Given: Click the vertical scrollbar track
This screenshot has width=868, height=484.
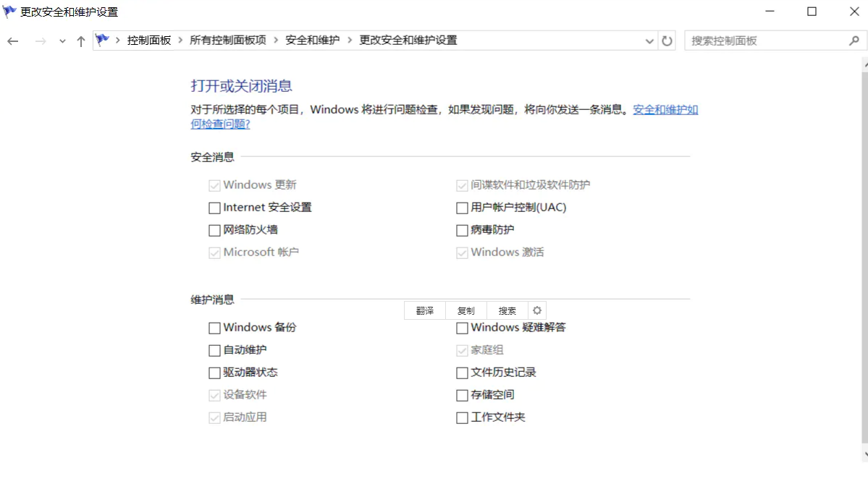Looking at the screenshot, I should [x=864, y=260].
